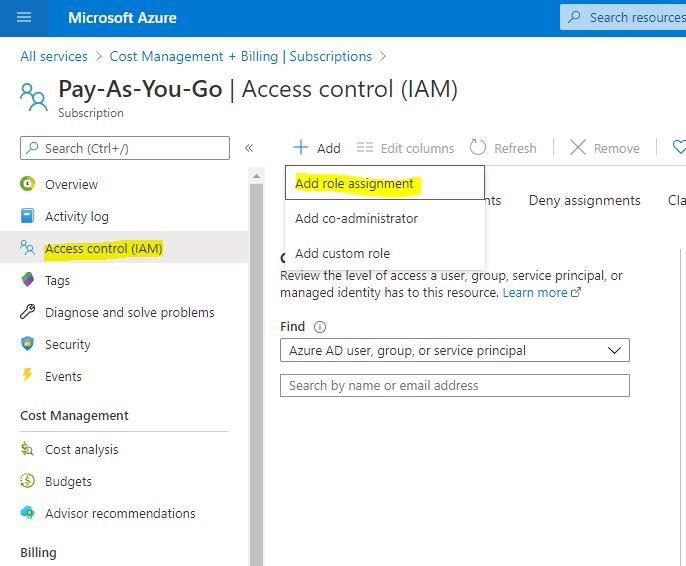686x566 pixels.
Task: Click the Advisor recommendations cloud icon
Action: [28, 513]
